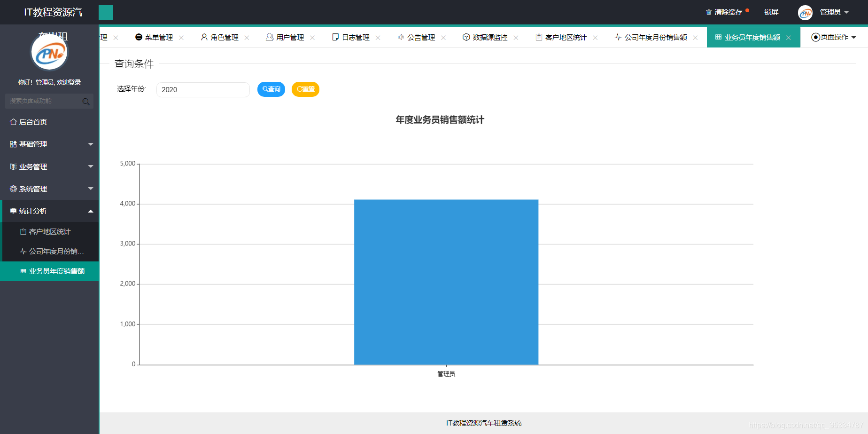Click the blue 管理员 chart bar
Image resolution: width=868 pixels, height=434 pixels.
(x=446, y=282)
